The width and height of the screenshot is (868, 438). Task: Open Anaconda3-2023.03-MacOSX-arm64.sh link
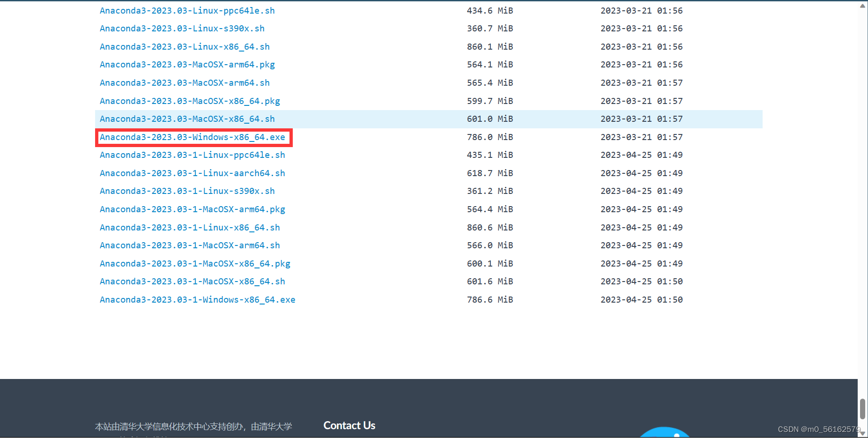click(x=185, y=83)
